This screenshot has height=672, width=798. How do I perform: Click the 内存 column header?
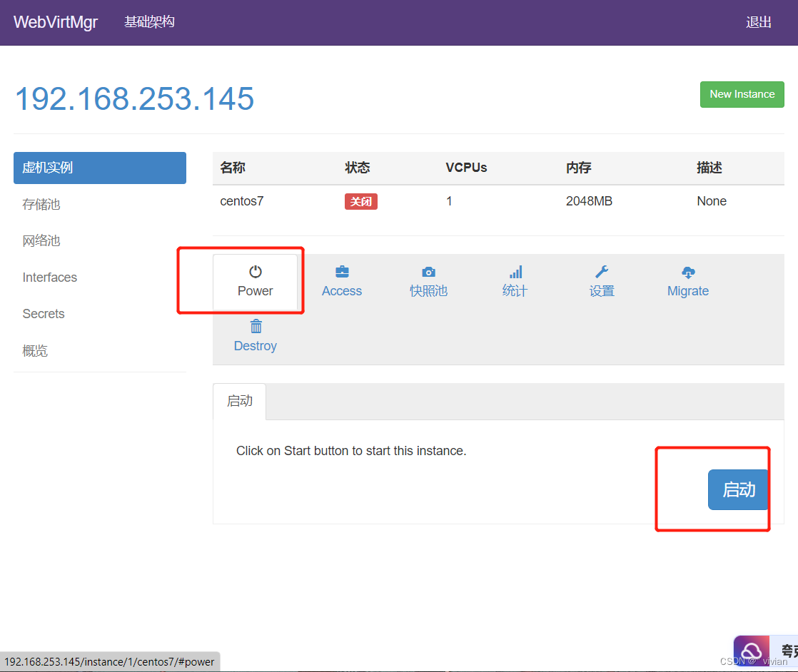[579, 168]
